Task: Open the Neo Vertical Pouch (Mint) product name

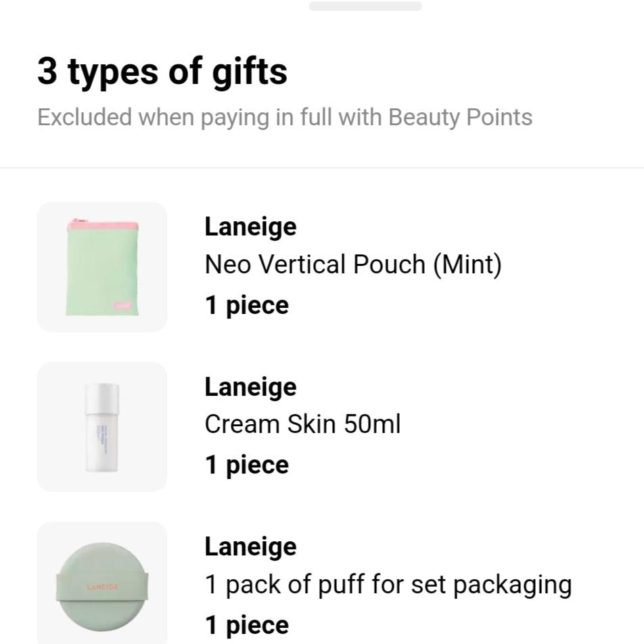Action: click(353, 264)
